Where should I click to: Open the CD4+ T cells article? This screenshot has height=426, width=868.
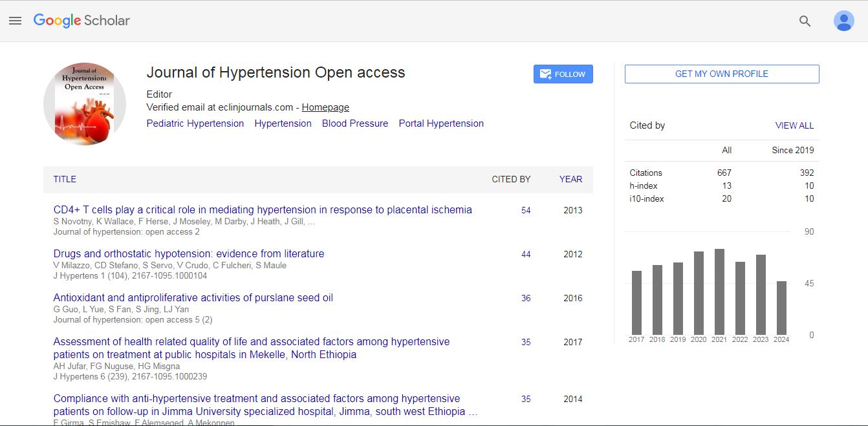tap(263, 210)
